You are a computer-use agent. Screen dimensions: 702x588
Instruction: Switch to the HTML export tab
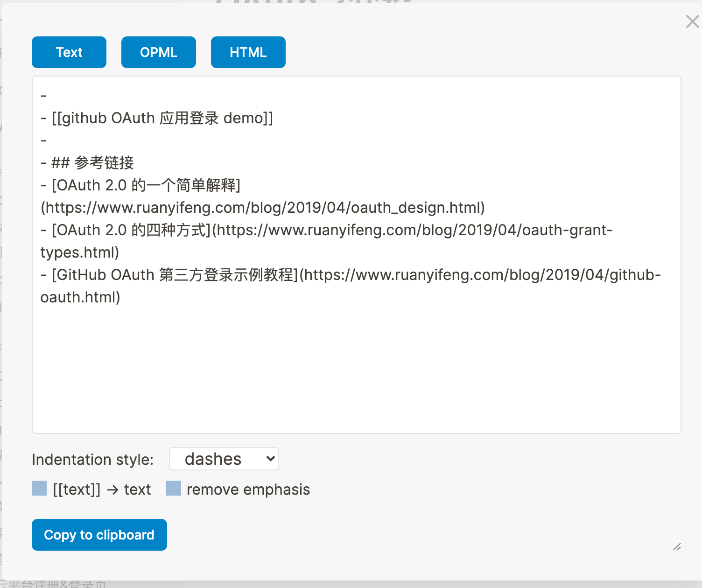tap(248, 52)
